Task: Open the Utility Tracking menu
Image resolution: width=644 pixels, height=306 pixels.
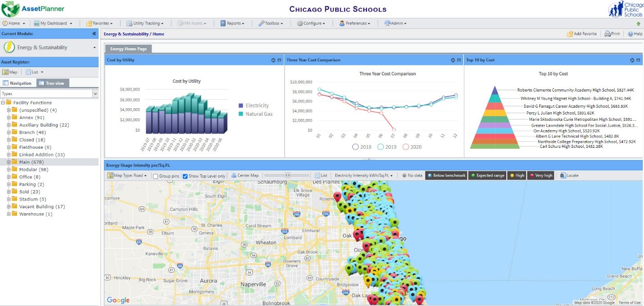Action: [x=144, y=23]
